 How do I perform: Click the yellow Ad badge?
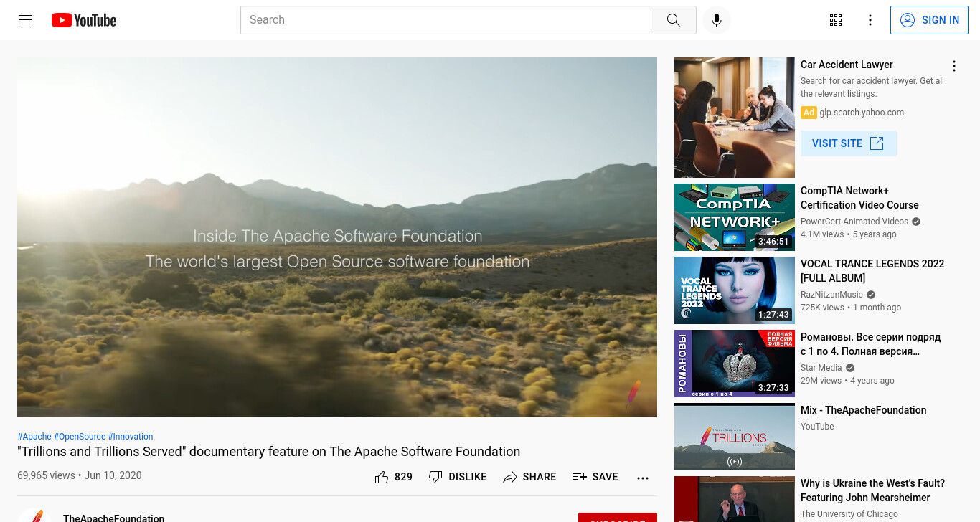[x=809, y=113]
